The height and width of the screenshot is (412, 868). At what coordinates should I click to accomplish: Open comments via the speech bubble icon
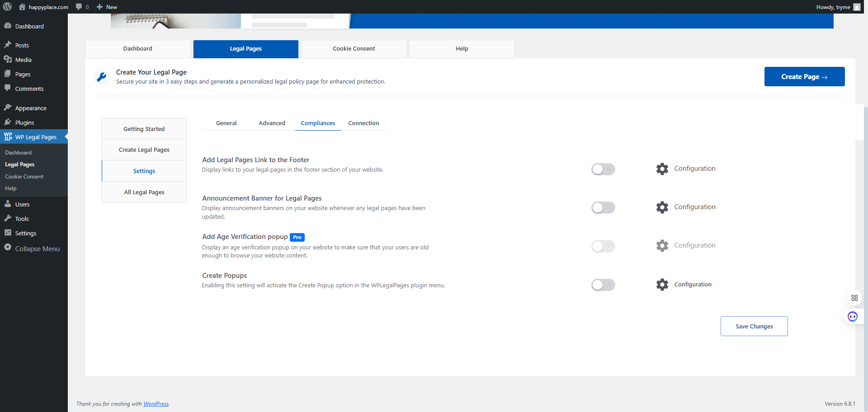tap(79, 7)
